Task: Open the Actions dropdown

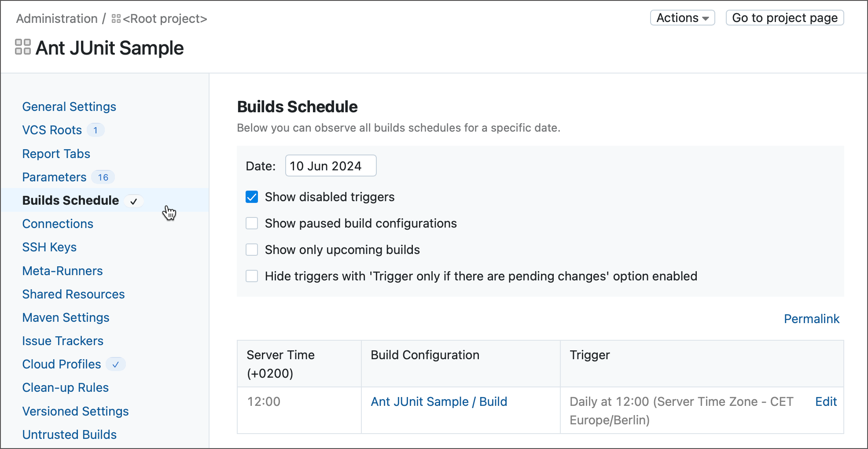Action: pos(682,18)
